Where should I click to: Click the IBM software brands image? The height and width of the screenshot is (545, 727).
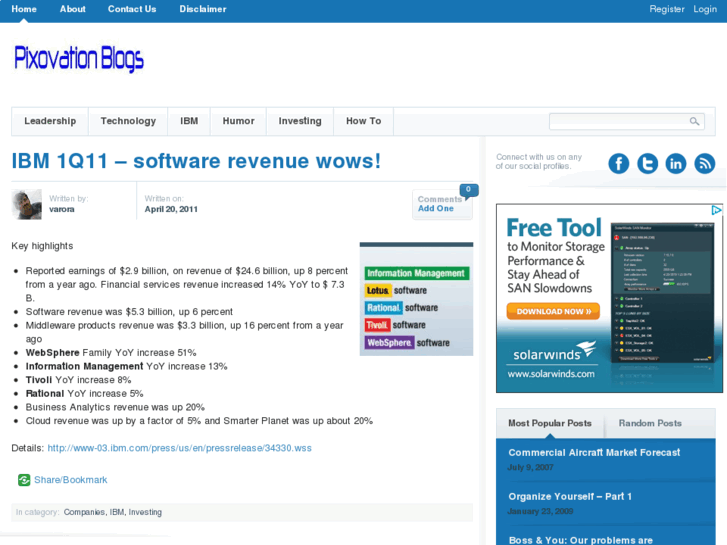416,299
